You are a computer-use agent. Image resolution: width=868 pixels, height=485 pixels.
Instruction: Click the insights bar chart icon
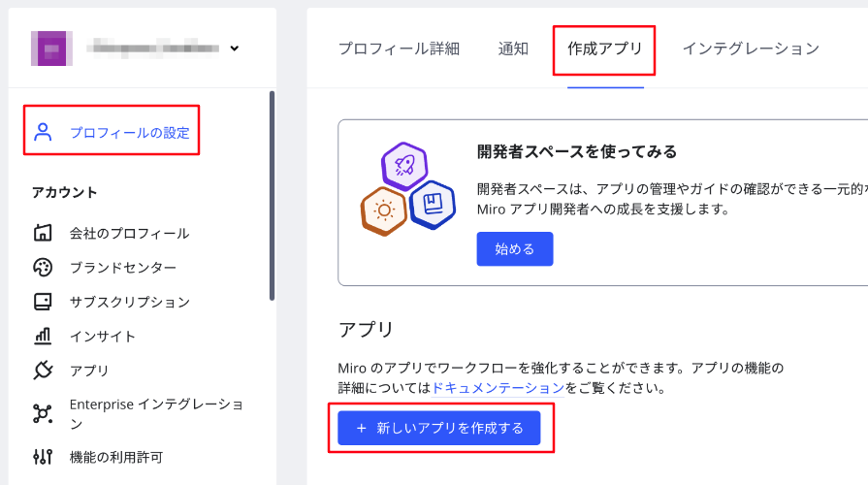tap(43, 336)
